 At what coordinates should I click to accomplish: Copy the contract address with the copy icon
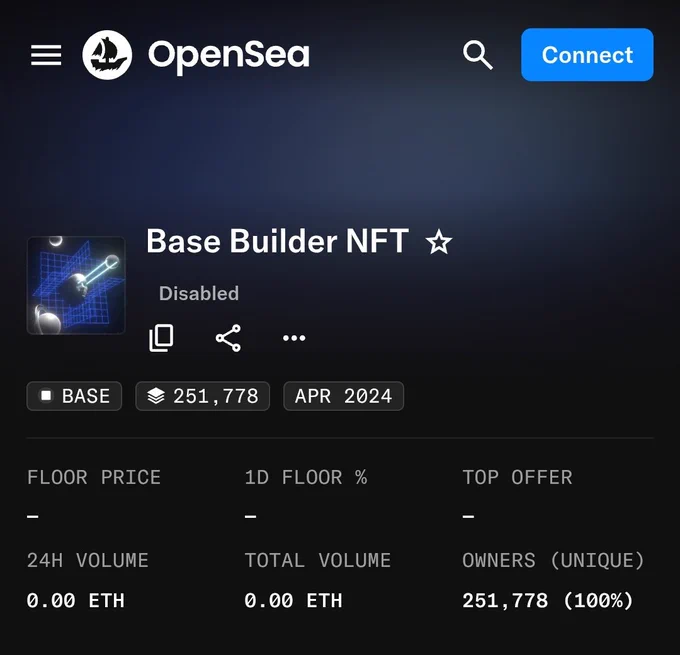(161, 338)
